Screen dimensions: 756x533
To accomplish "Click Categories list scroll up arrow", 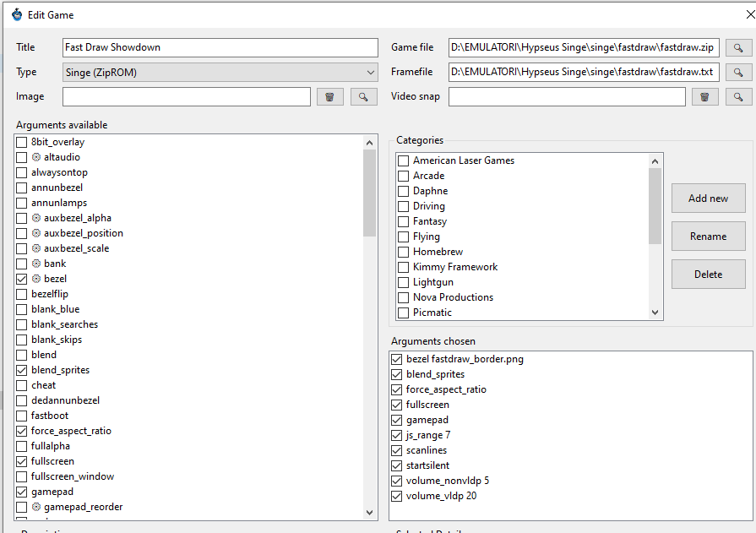I will coord(655,161).
